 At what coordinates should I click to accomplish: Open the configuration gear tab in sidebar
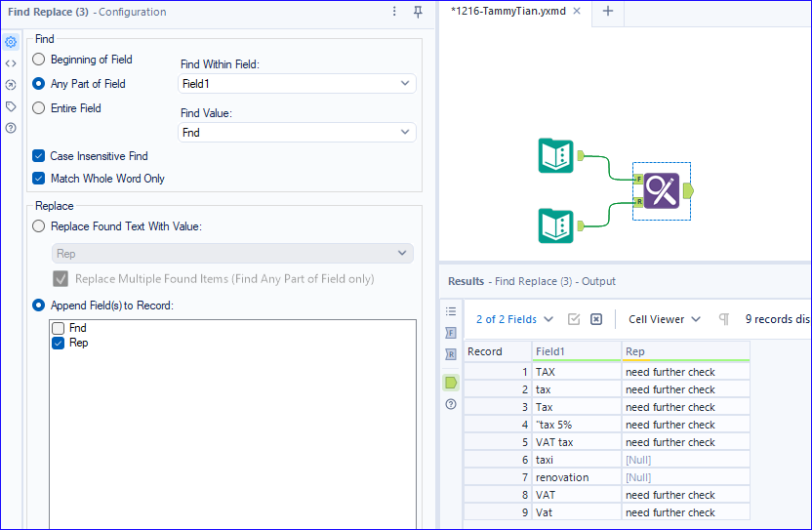coord(11,42)
